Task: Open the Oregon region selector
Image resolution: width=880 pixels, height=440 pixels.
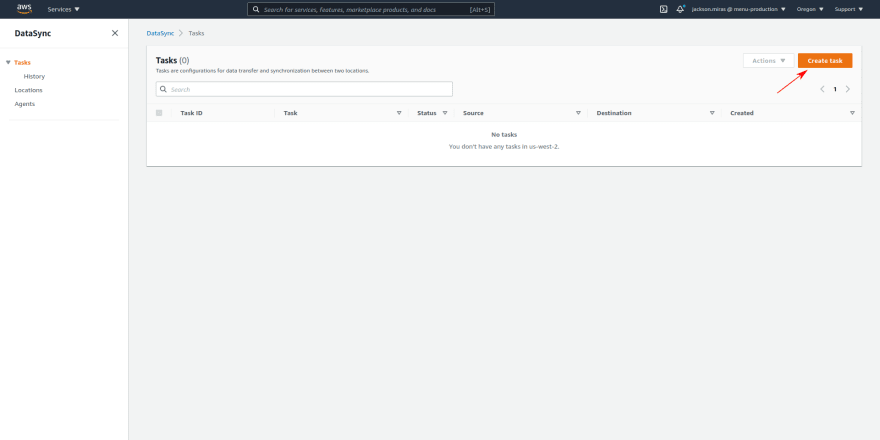Action: click(810, 10)
